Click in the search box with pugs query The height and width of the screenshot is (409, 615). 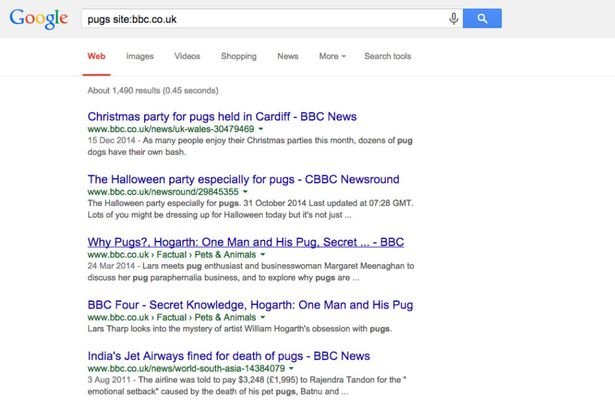pos(260,19)
